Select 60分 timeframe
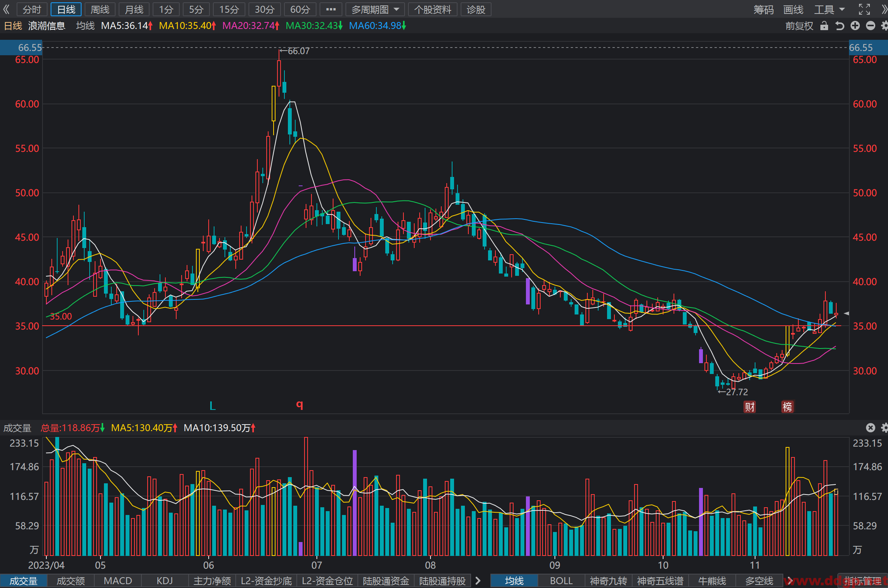Image resolution: width=888 pixels, height=588 pixels. click(x=300, y=9)
